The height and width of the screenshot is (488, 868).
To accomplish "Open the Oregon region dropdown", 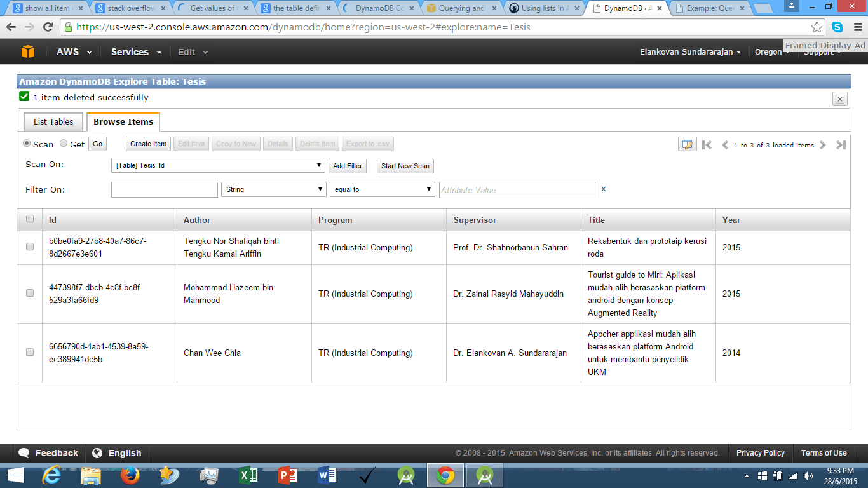I will 772,52.
